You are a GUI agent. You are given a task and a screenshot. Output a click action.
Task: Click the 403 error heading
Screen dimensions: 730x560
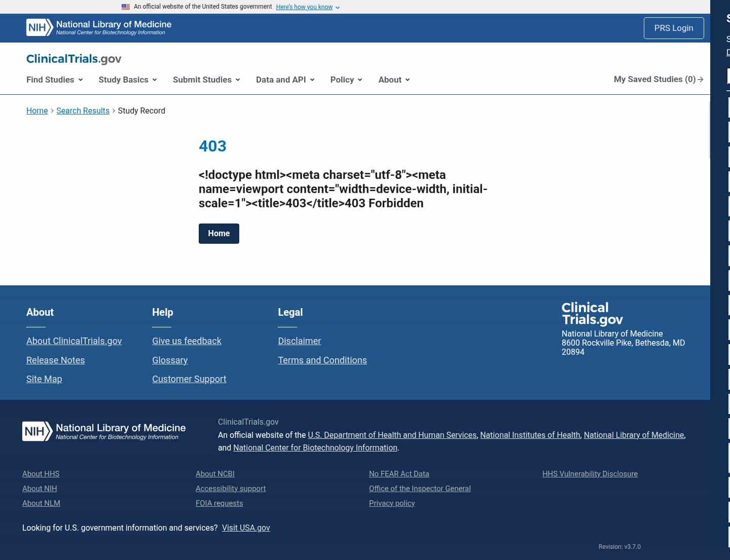tap(212, 146)
